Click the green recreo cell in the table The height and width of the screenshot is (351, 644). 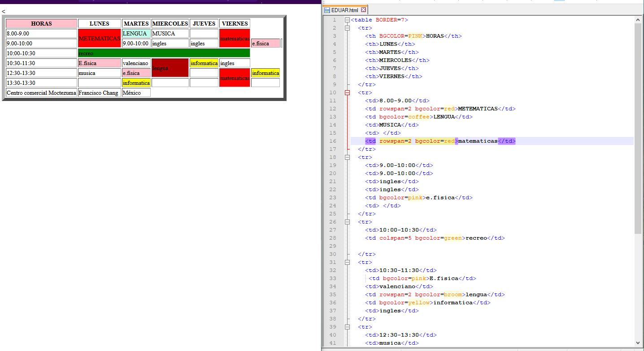(164, 53)
